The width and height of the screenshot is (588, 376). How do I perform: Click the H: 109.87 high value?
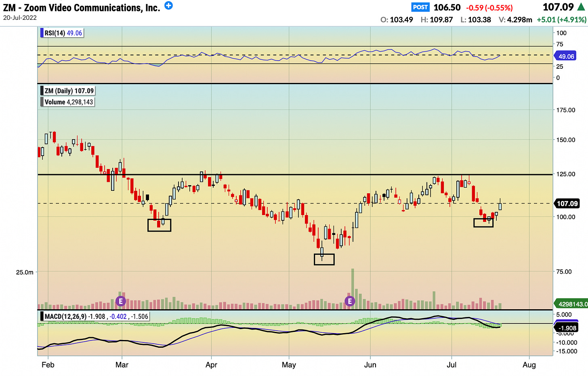coord(437,19)
